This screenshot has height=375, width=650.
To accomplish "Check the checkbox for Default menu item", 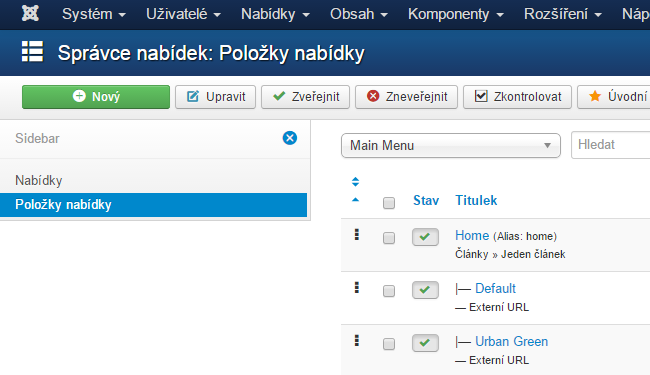I will (389, 291).
